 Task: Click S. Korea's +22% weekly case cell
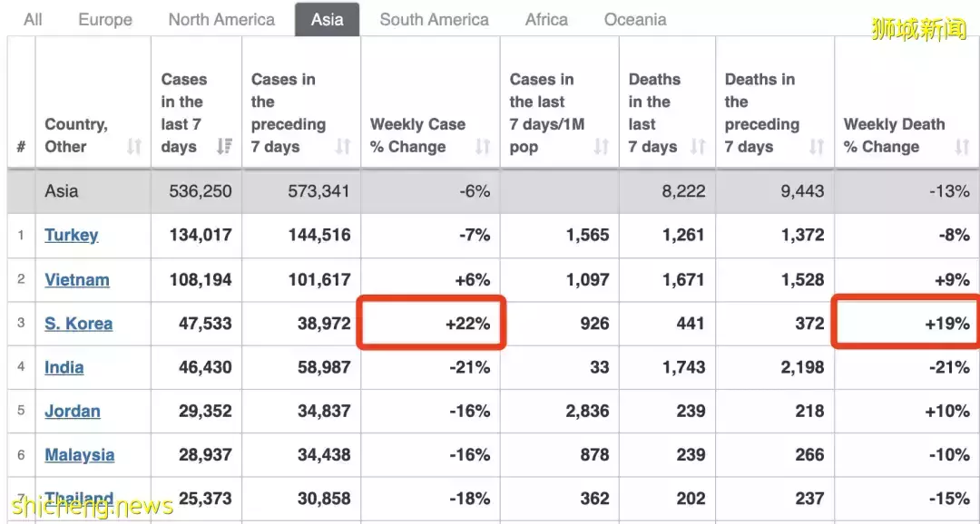coord(431,324)
